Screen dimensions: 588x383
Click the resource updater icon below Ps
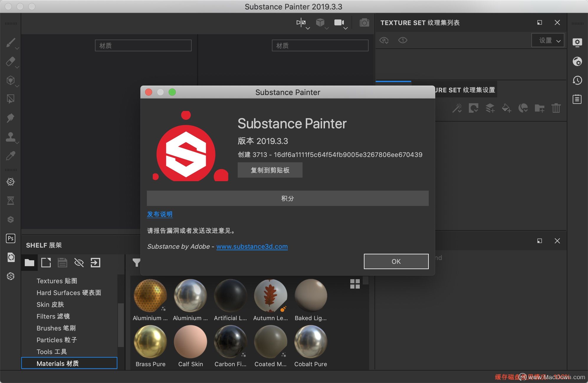(x=11, y=257)
